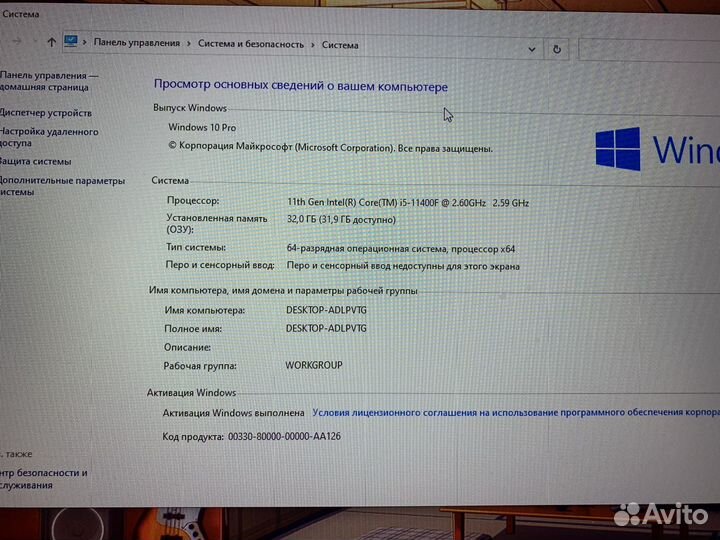Open Центр безопасности и обслуживания link
Viewport: 720px width, 540px height.
pyautogui.click(x=44, y=479)
